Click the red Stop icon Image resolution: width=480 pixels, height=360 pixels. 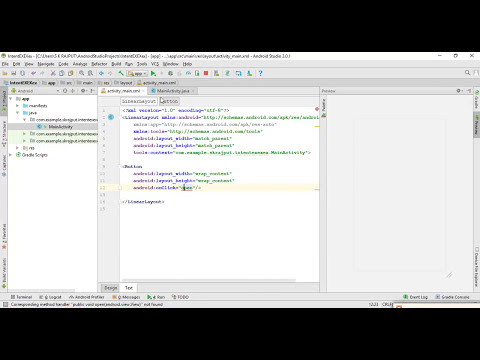click(x=206, y=73)
